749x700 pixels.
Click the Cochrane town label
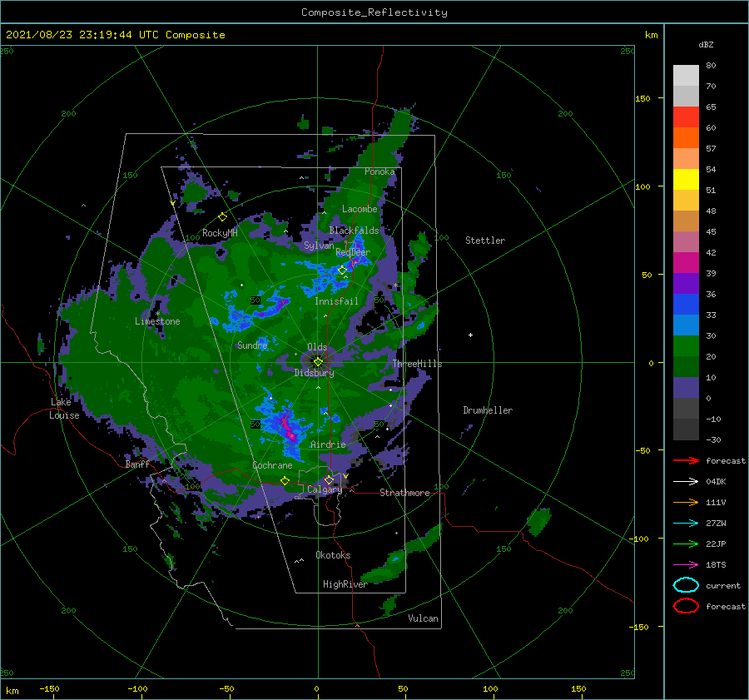coord(272,465)
